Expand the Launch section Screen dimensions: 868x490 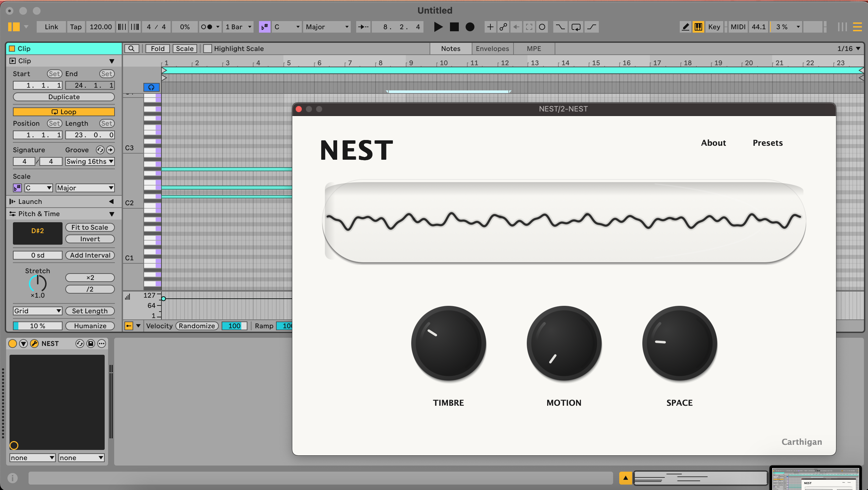click(111, 202)
